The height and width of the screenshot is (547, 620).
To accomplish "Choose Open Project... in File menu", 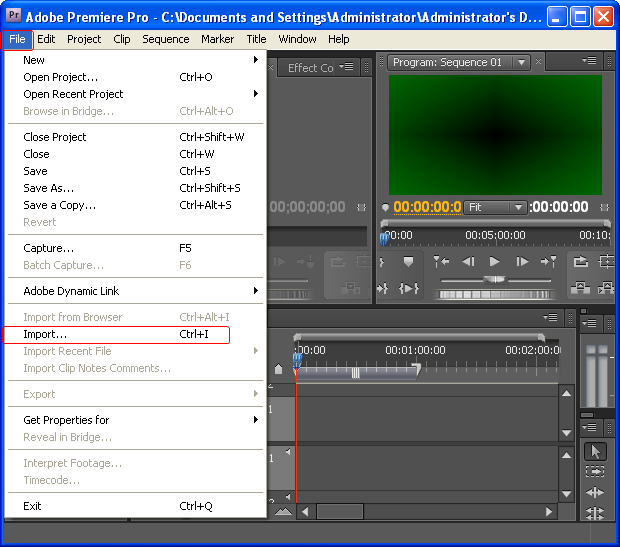I will (x=136, y=77).
